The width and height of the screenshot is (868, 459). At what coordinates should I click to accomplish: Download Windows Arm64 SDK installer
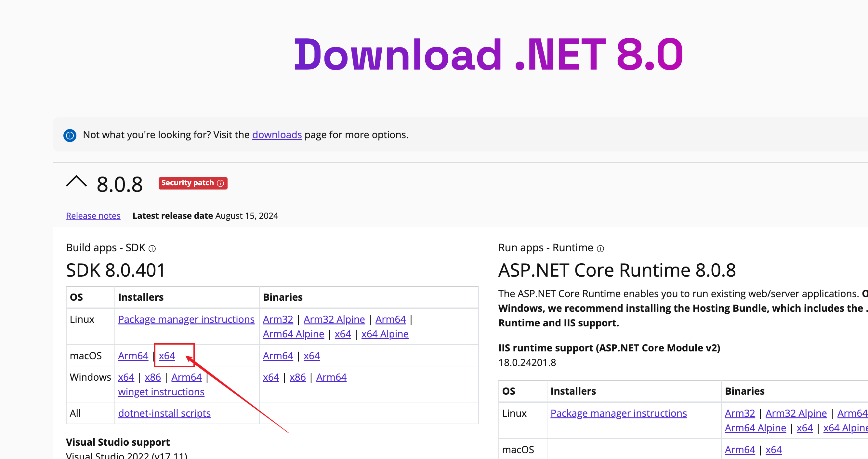[186, 377]
